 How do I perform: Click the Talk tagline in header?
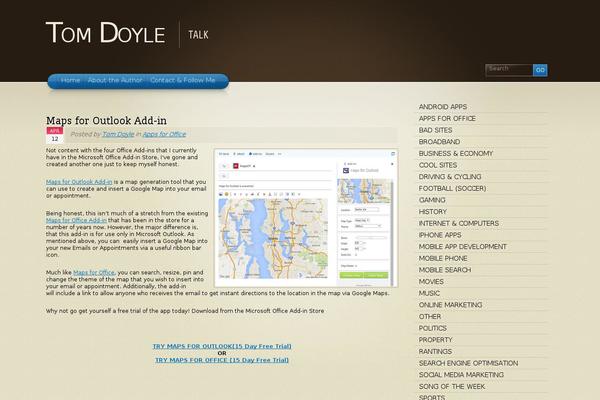[x=198, y=35]
